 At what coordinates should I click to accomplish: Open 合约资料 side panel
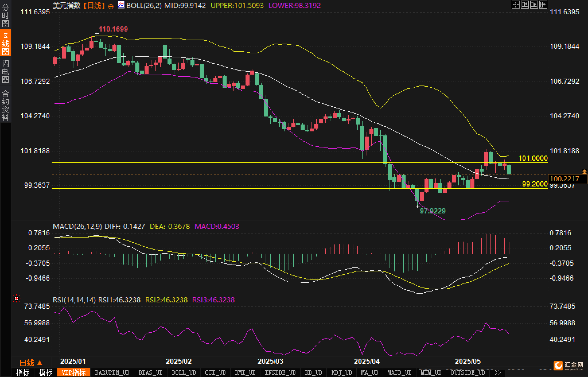(5, 105)
